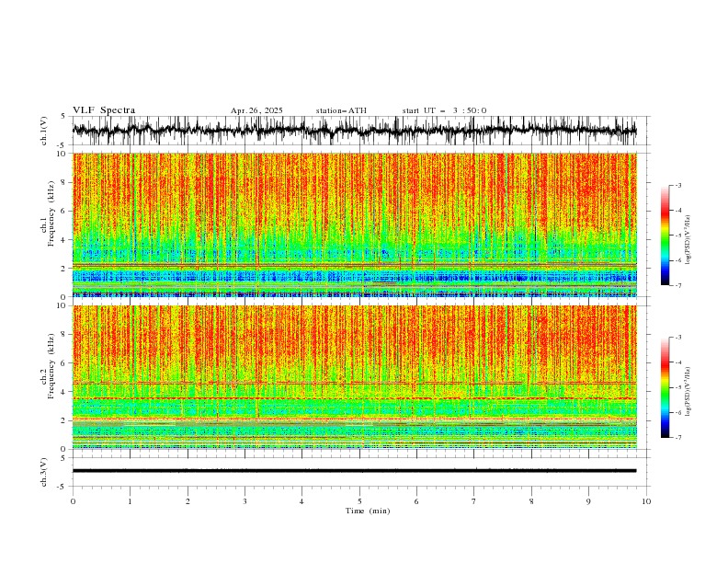Click the ch.3(V) flat waveform trace
This screenshot has height=563, width=728.
pyautogui.click(x=354, y=471)
